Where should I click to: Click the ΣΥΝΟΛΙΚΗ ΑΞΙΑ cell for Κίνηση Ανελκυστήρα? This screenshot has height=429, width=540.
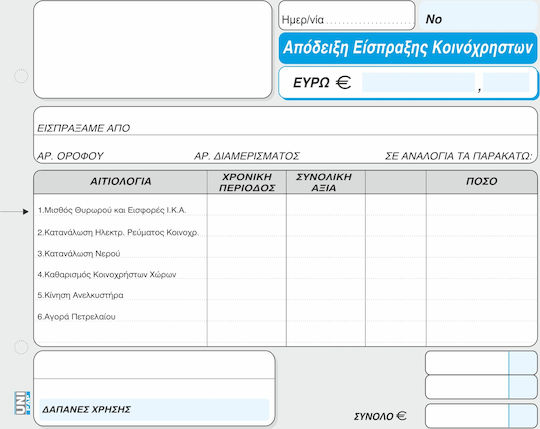pos(326,290)
